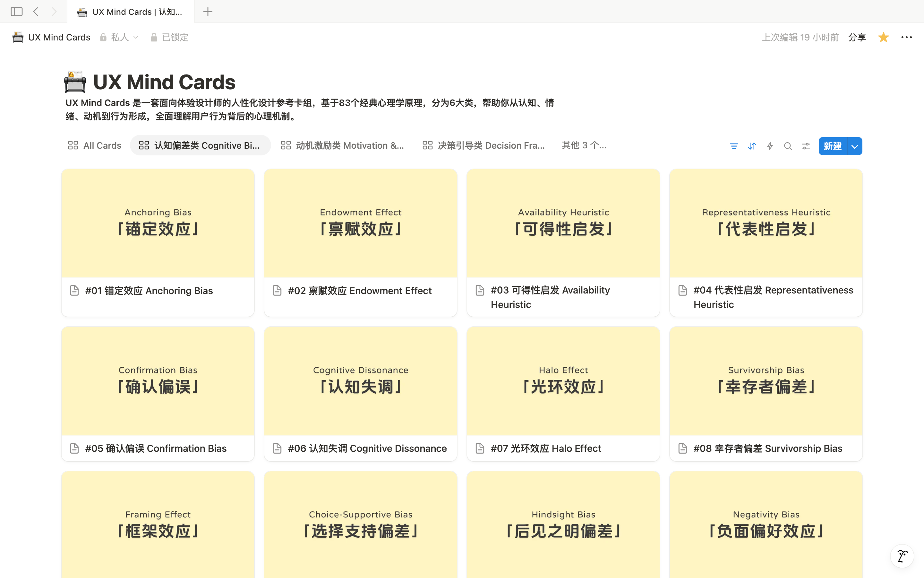Click page icon of #05 确认偏误 card
This screenshot has height=578, width=924.
74,448
